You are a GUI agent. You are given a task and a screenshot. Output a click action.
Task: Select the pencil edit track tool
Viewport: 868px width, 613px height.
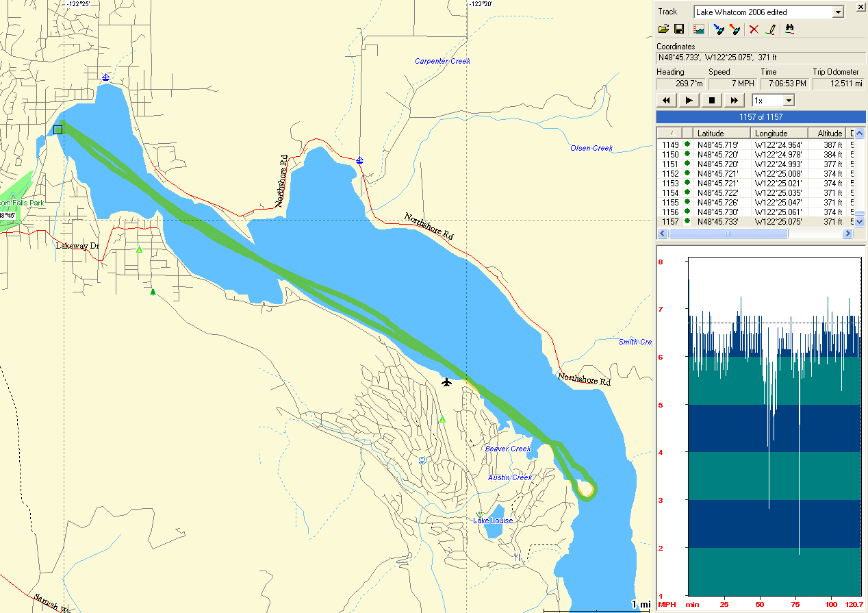pyautogui.click(x=770, y=29)
